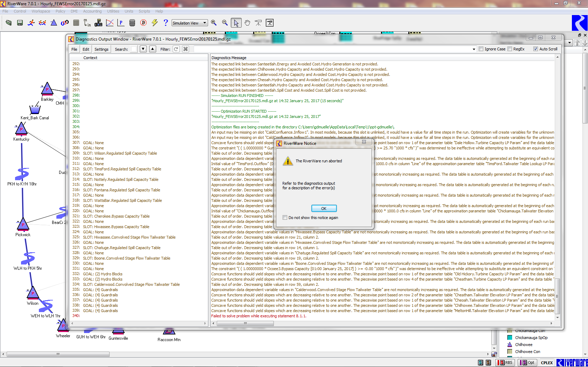Click the Filter text input field
This screenshot has height=367, width=588.
333,49
